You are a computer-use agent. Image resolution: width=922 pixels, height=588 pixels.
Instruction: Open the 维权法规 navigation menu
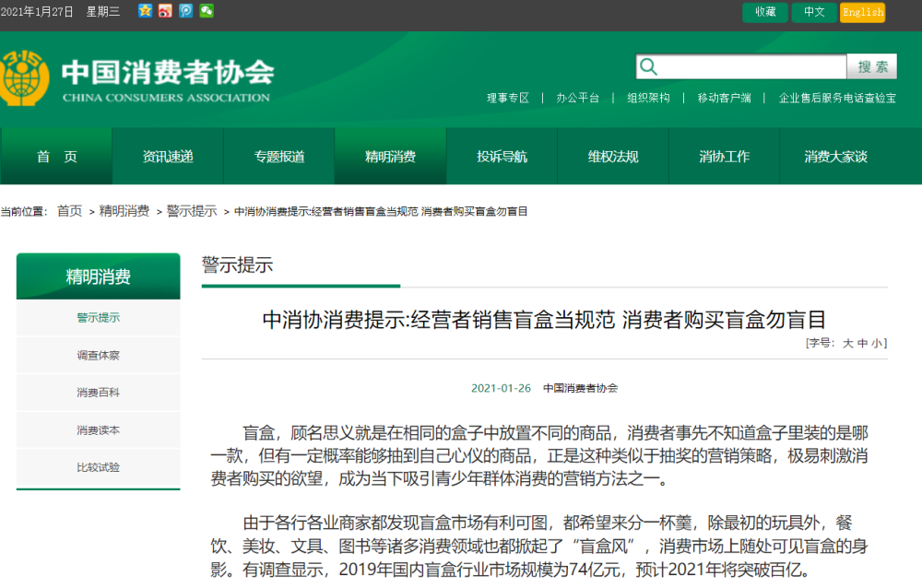(x=613, y=156)
